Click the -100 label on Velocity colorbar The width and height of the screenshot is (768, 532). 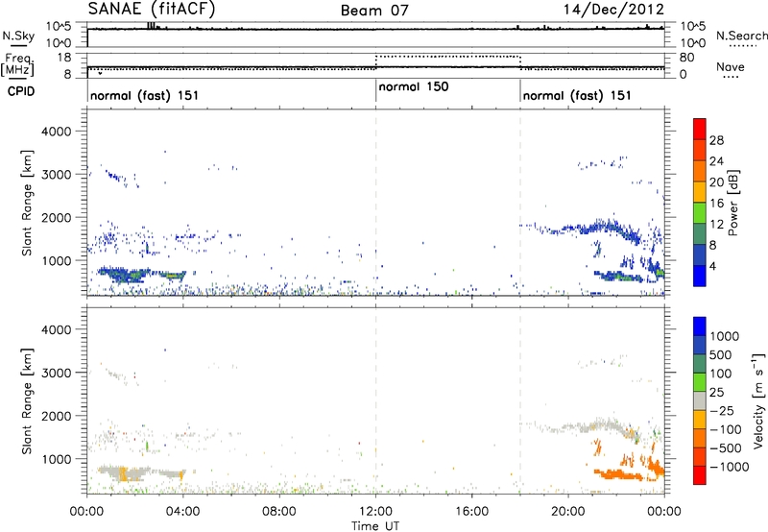pos(726,429)
